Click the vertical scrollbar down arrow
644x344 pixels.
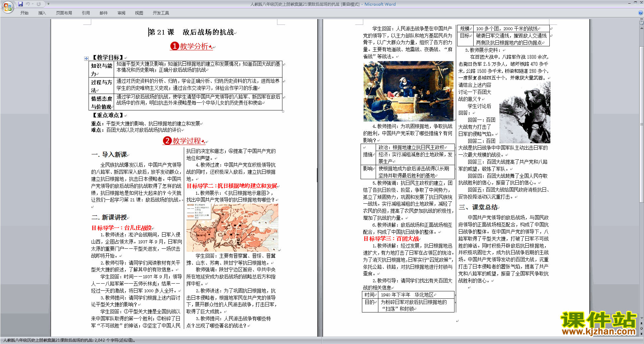[641, 318]
